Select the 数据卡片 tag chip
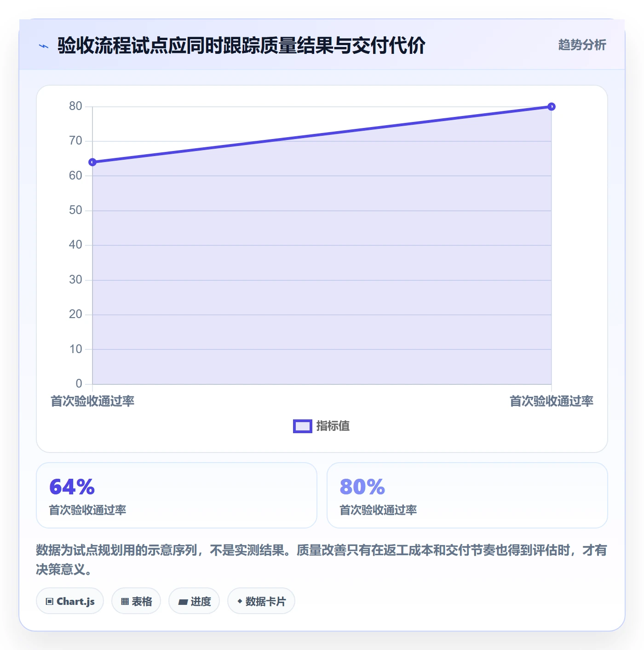This screenshot has width=644, height=650. pyautogui.click(x=261, y=601)
